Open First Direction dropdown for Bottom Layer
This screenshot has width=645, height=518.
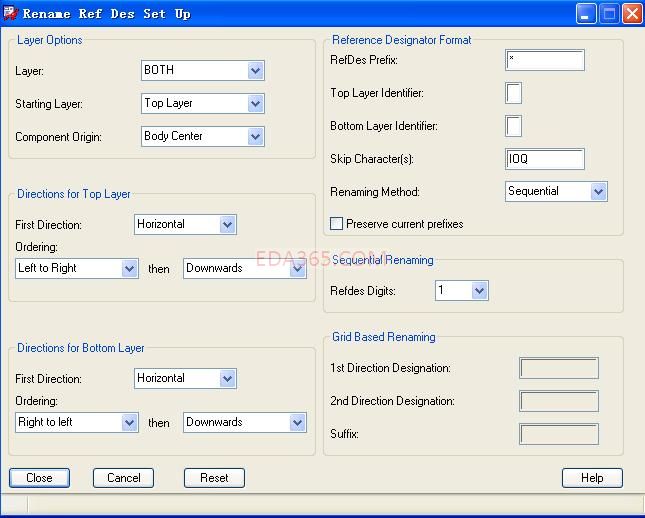185,379
